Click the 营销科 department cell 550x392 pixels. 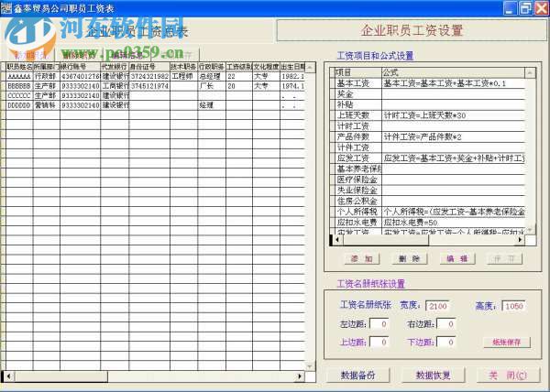47,105
